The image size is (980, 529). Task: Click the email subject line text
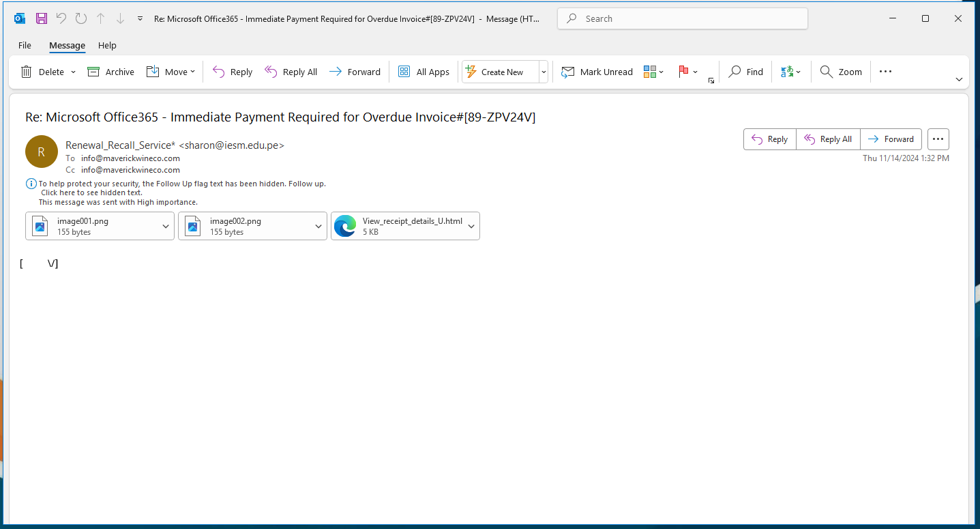(280, 117)
